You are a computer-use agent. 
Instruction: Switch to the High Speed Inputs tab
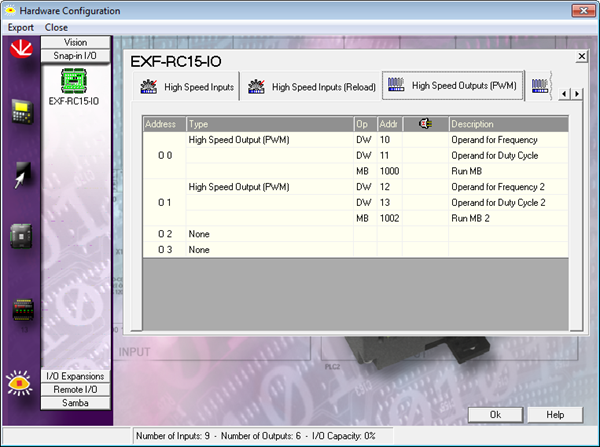tap(188, 88)
